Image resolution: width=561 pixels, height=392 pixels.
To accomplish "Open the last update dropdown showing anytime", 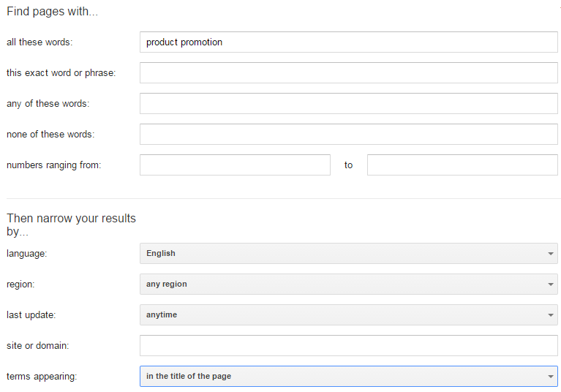I will (348, 315).
